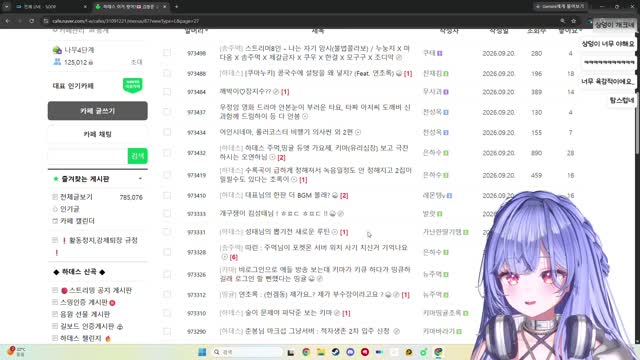This screenshot has height=360, width=640.
Task: Open the task view taskbar icon
Action: [x=291, y=352]
